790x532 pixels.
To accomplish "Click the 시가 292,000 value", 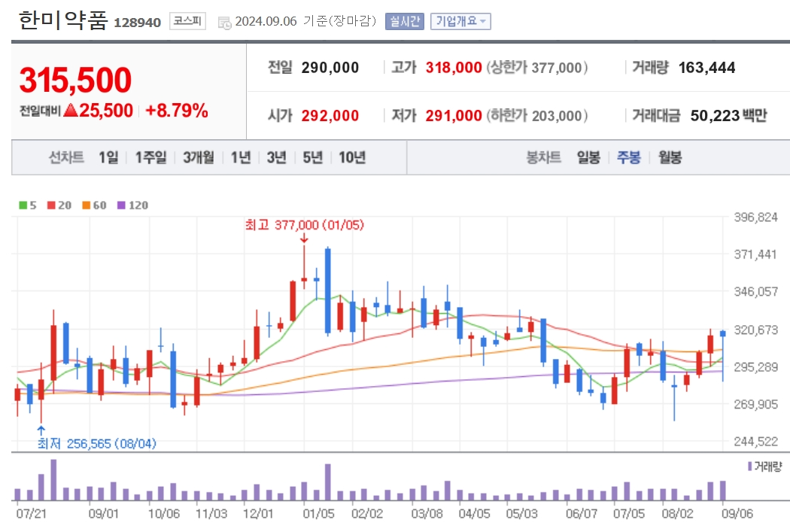I will tap(330, 116).
